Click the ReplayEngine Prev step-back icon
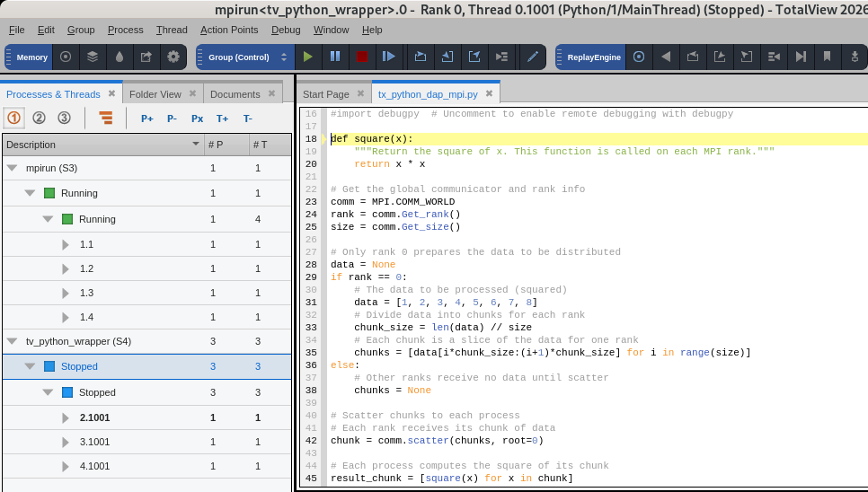The image size is (868, 492). [693, 57]
